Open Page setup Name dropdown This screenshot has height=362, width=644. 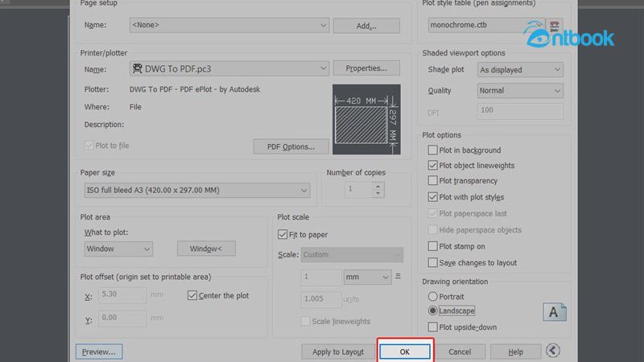pos(229,25)
